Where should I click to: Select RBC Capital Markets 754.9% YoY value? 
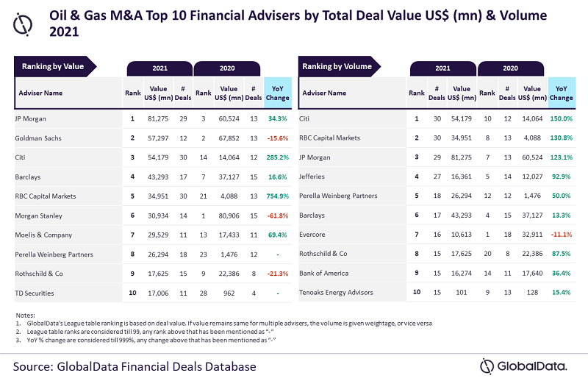coord(277,196)
